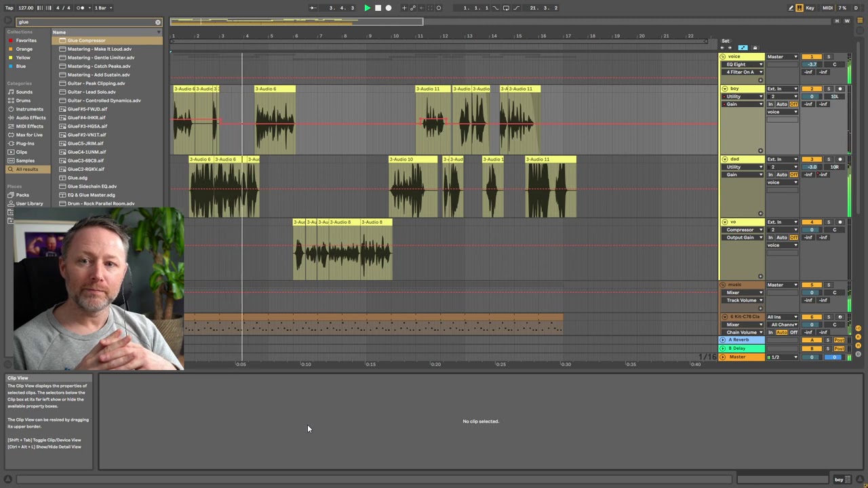The image size is (868, 488).
Task: Select the Samples category in browser
Action: click(25, 161)
